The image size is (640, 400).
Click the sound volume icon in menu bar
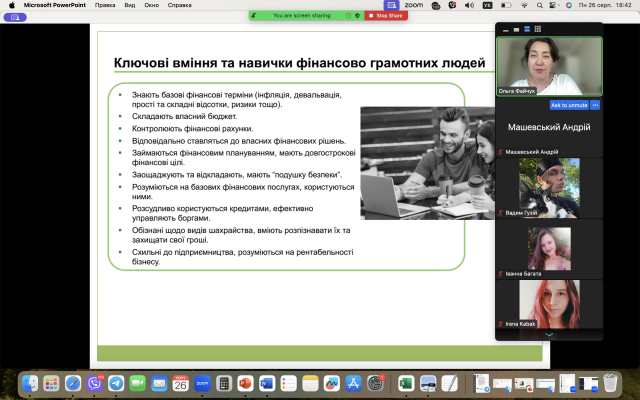pyautogui.click(x=469, y=5)
